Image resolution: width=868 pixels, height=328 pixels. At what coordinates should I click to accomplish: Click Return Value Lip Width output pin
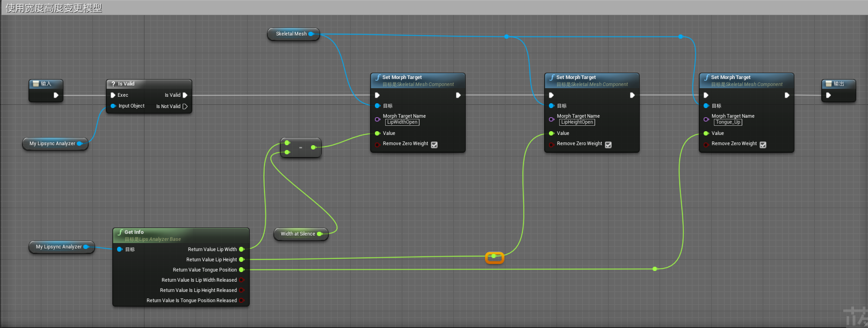pyautogui.click(x=242, y=249)
